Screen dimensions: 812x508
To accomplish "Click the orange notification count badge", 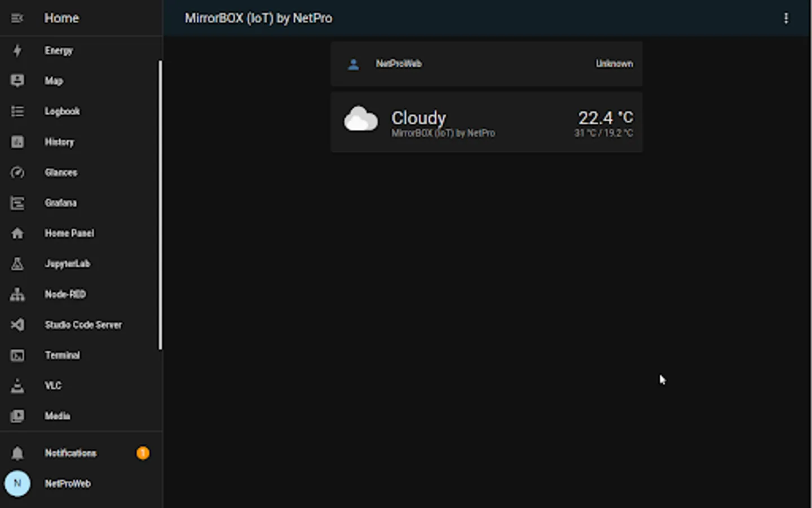I will click(143, 453).
